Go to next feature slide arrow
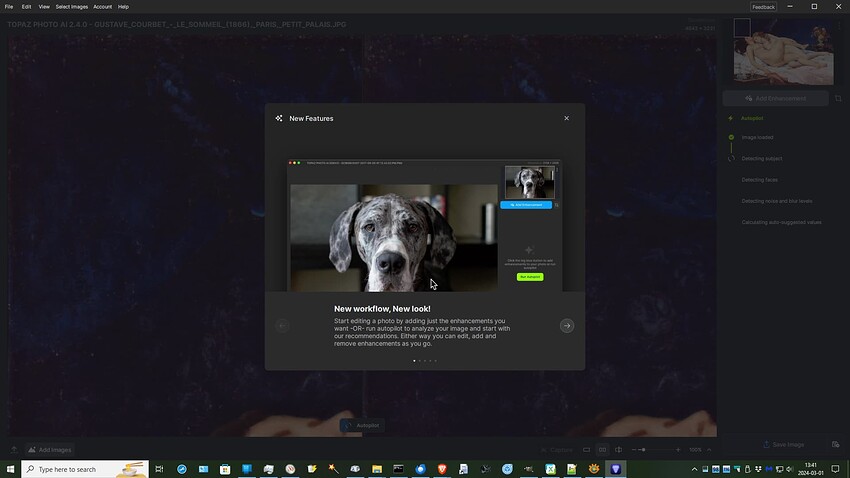 [567, 326]
